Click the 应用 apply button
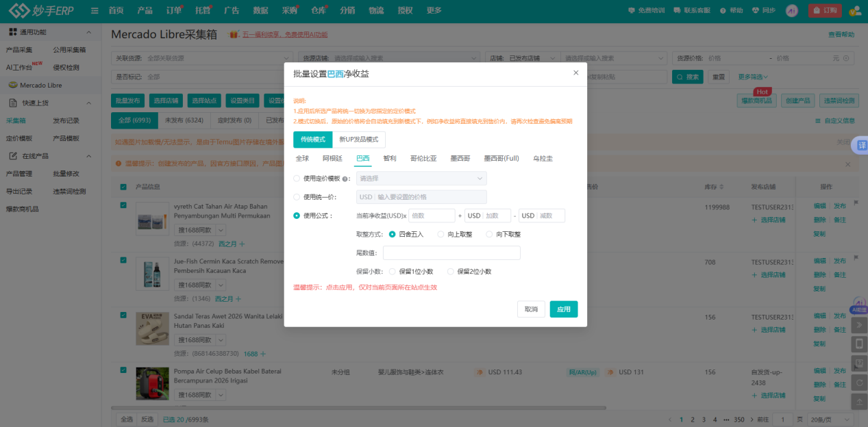The height and width of the screenshot is (427, 868). point(564,309)
